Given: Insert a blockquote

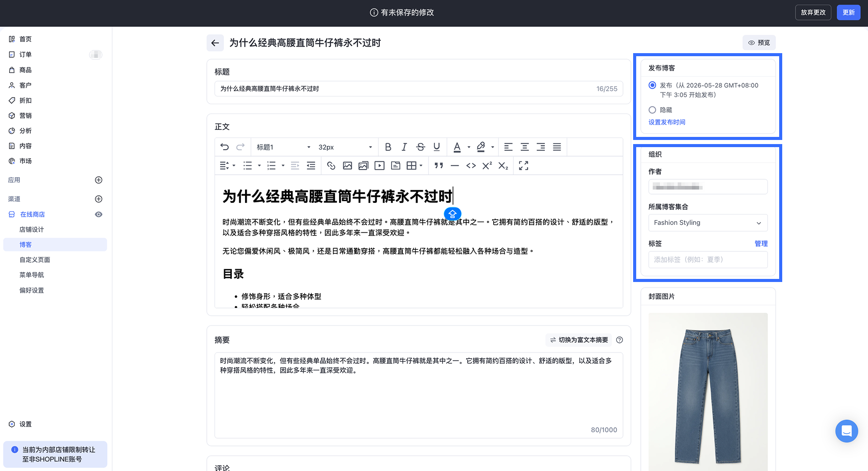Looking at the screenshot, I should (439, 166).
